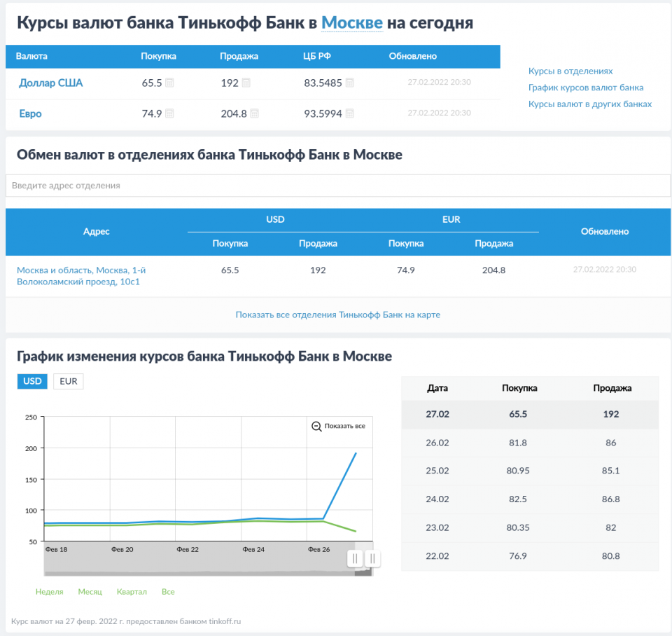Show the full chart range with Все
The width and height of the screenshot is (672, 636).
coord(168,592)
